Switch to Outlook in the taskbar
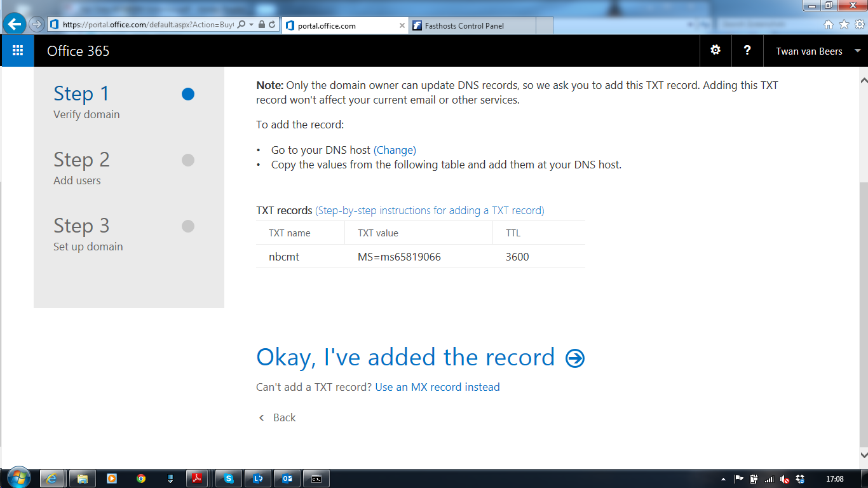868x488 pixels. [x=287, y=478]
